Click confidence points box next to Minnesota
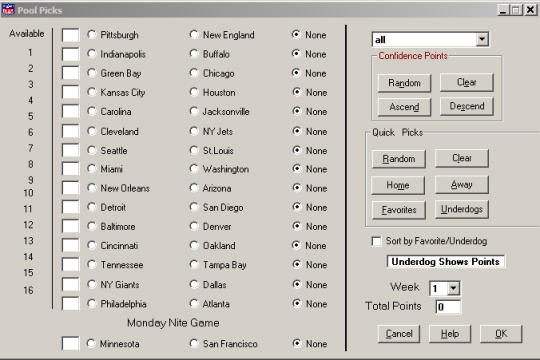The width and height of the screenshot is (540, 360). [x=70, y=343]
